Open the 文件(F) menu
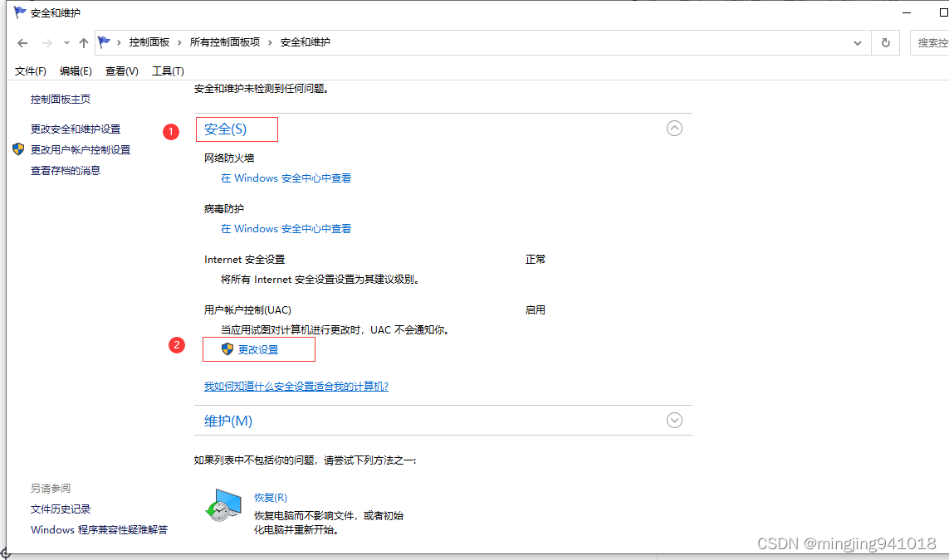The image size is (949, 560). (x=30, y=71)
